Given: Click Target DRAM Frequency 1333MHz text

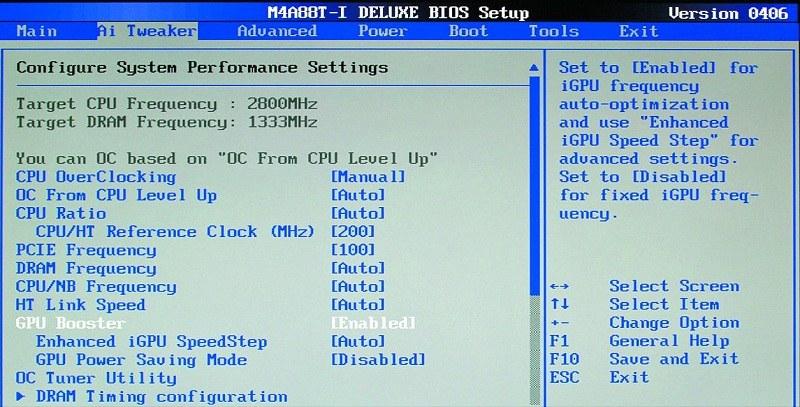Looking at the screenshot, I should coord(166,122).
